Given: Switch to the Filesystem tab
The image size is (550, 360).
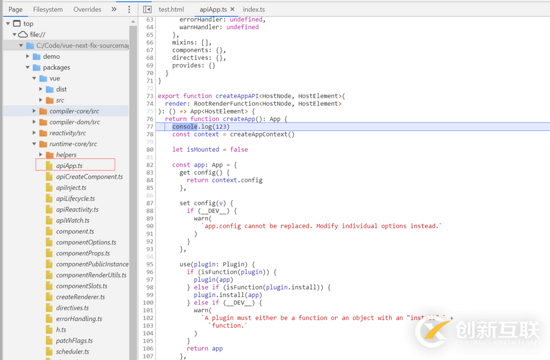Looking at the screenshot, I should [x=48, y=9].
